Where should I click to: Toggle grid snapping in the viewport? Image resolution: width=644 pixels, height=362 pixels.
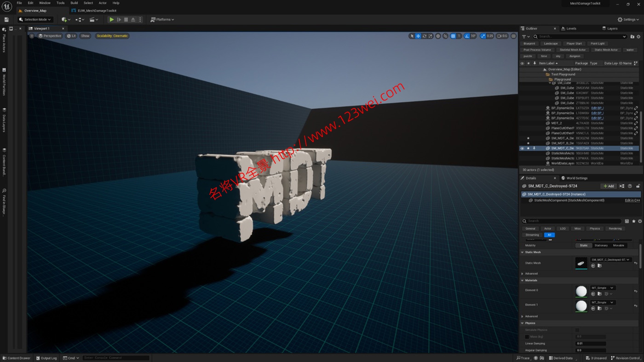click(454, 36)
